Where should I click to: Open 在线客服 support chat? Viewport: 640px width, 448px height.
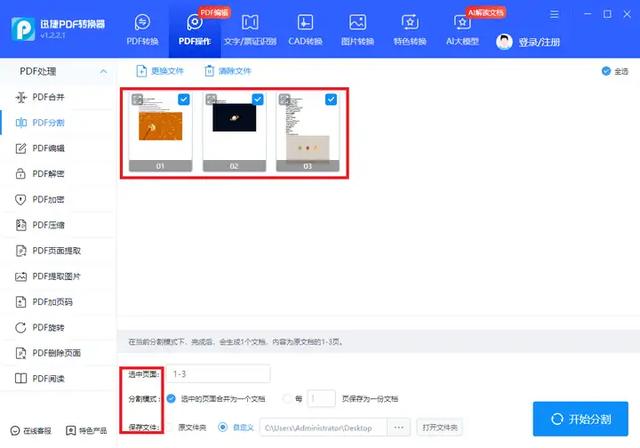click(x=31, y=430)
